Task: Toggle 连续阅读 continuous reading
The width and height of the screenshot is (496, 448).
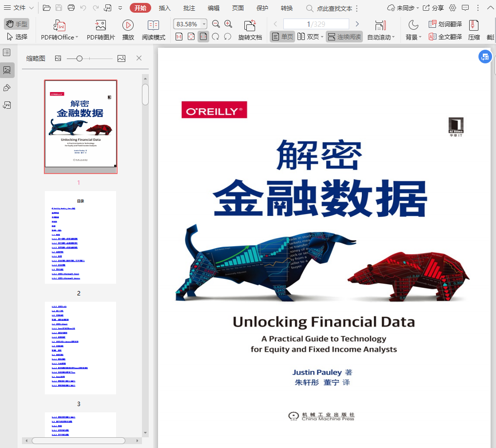Action: (344, 37)
